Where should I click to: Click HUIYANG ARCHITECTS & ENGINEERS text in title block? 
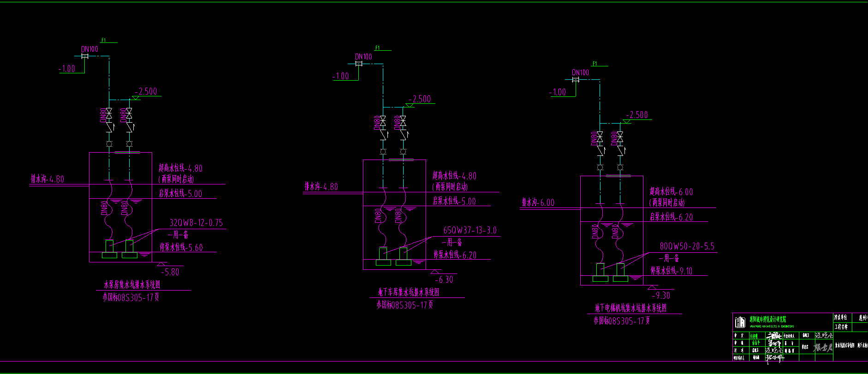tap(772, 326)
